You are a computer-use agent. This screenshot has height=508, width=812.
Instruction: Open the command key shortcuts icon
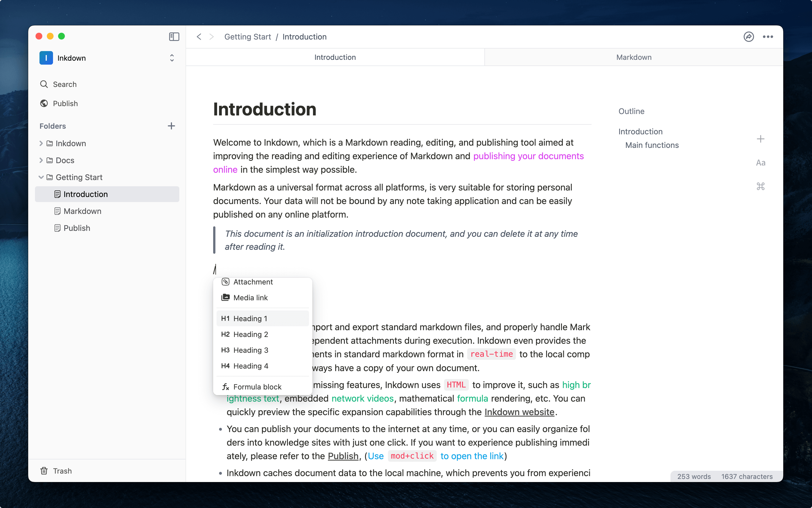point(760,186)
